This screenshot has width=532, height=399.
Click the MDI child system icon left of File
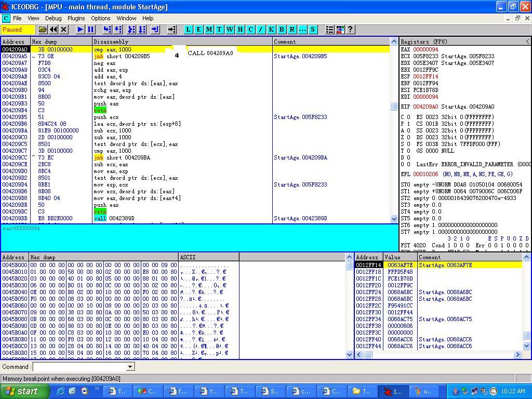(x=6, y=18)
